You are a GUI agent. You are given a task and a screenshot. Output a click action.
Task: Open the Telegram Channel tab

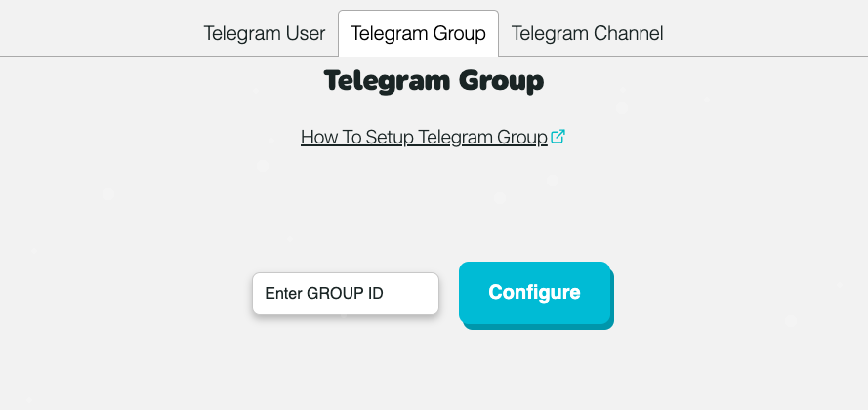pyautogui.click(x=587, y=33)
